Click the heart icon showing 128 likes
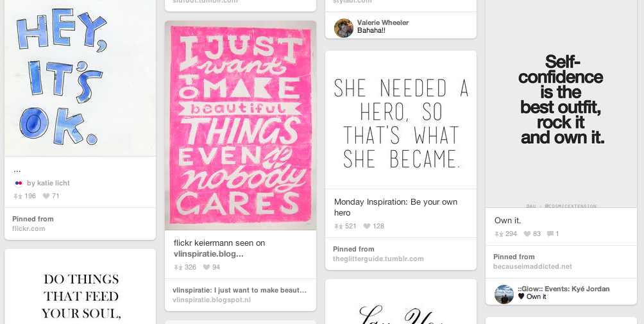Viewport: 644px width, 324px height. (367, 226)
